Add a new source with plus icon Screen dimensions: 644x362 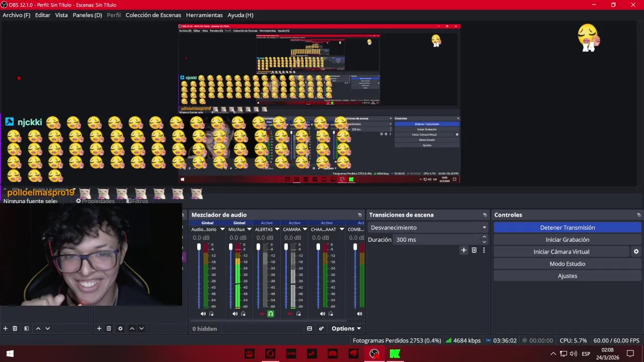coord(99,328)
